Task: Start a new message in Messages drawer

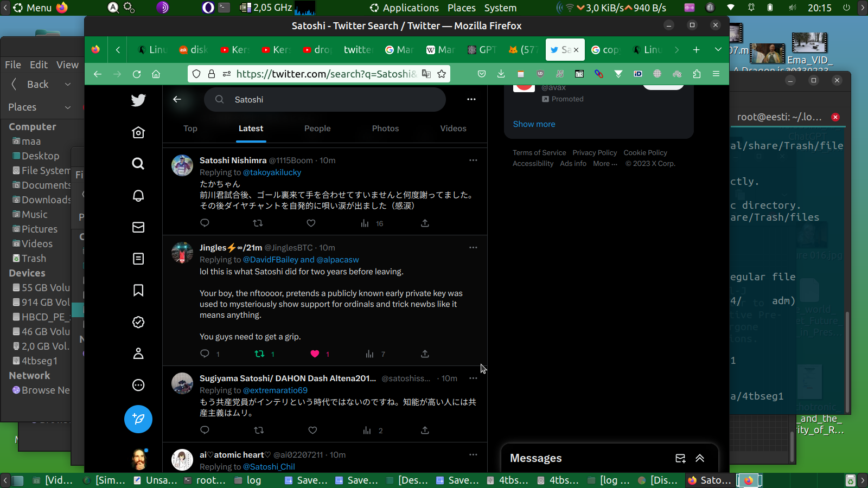Action: tap(680, 458)
